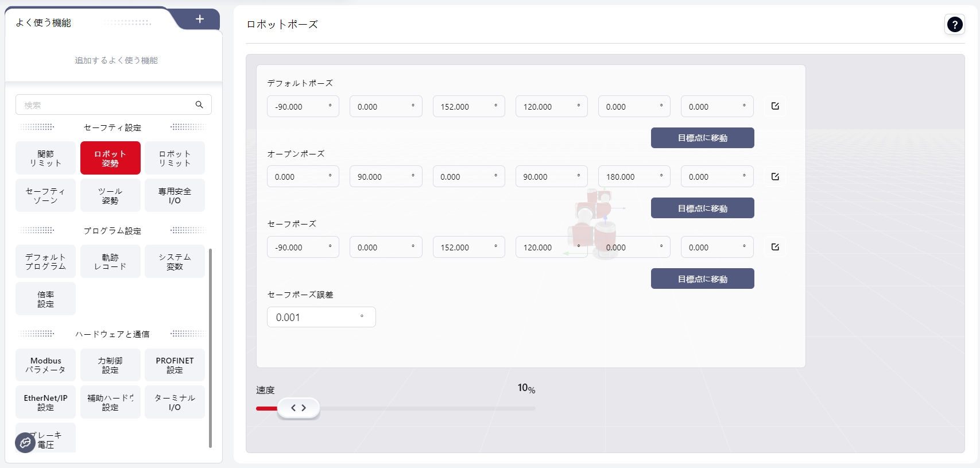Image resolution: width=980 pixels, height=468 pixels.
Task: Click the search magnifier icon
Action: pyautogui.click(x=199, y=105)
